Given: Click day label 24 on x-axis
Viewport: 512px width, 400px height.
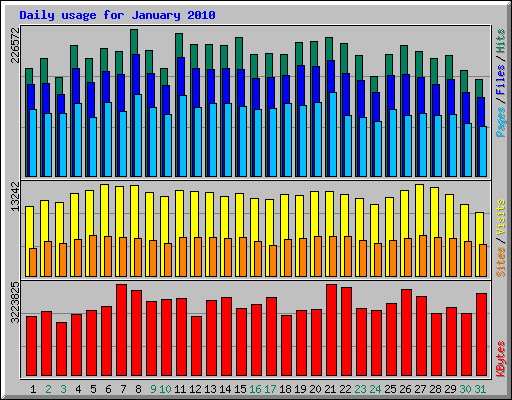Looking at the screenshot, I should coord(375,389).
